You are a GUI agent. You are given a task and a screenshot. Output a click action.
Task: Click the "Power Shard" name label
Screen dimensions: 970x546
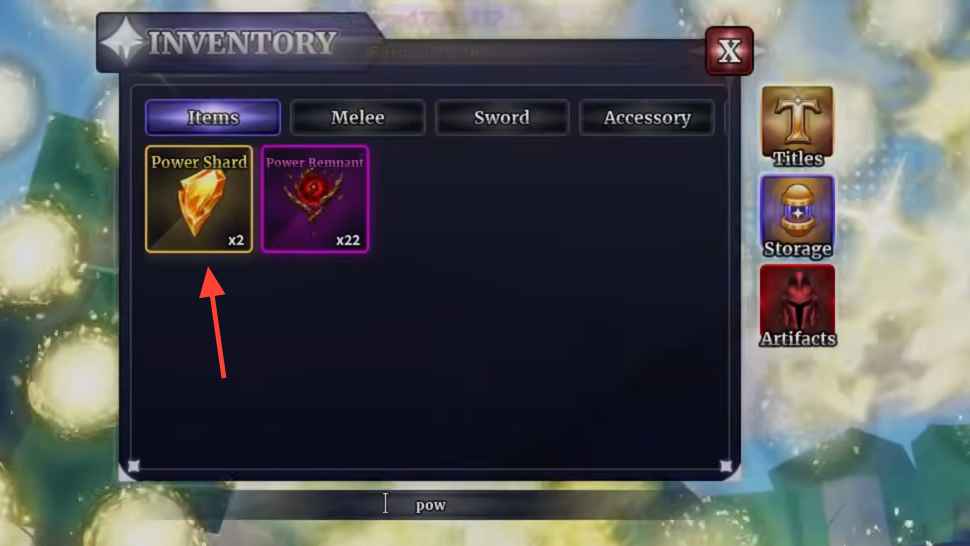pyautogui.click(x=199, y=162)
